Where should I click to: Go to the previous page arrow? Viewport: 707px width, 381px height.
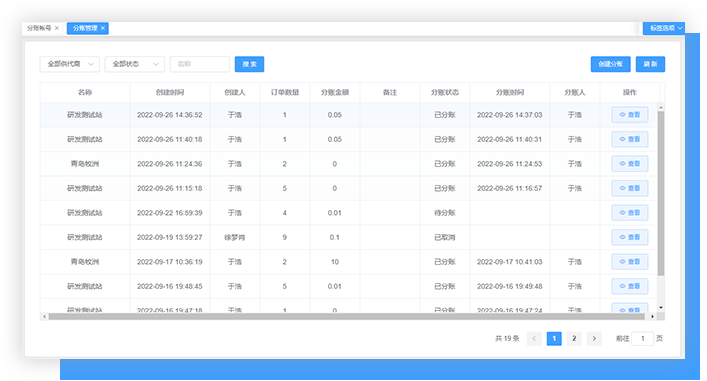coord(534,339)
